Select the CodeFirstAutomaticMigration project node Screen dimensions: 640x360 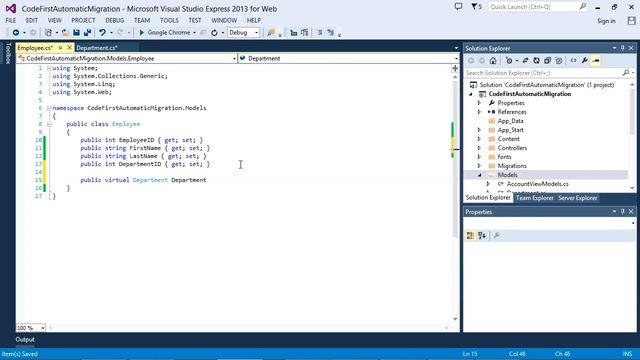coord(530,94)
